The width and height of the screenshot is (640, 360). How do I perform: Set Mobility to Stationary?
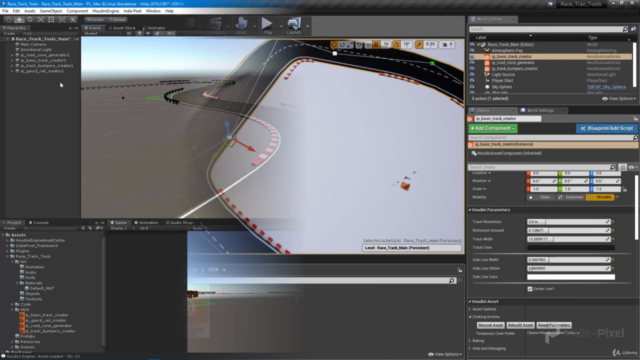pos(571,198)
